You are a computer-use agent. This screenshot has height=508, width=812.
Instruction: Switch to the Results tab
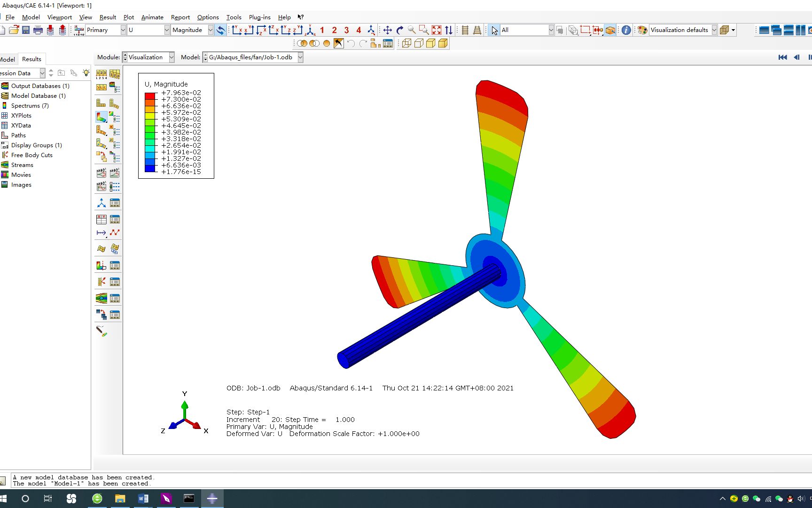pos(31,59)
